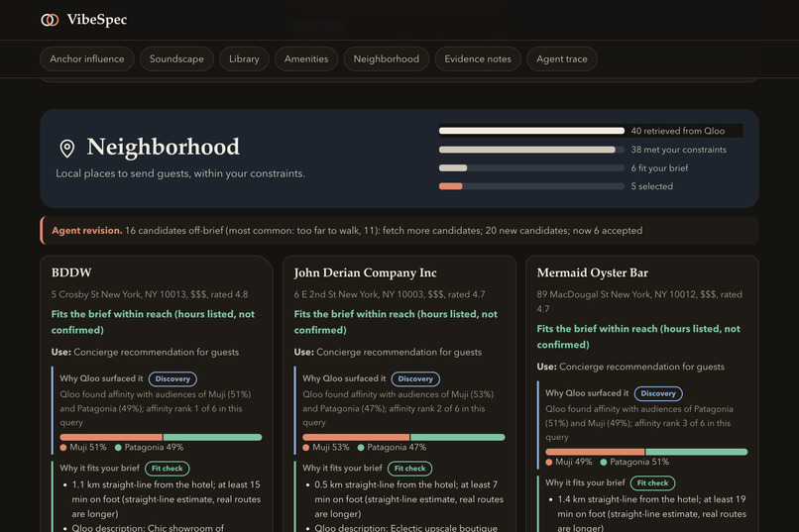Open the Anchor influence tab
799x532 pixels.
coord(87,59)
